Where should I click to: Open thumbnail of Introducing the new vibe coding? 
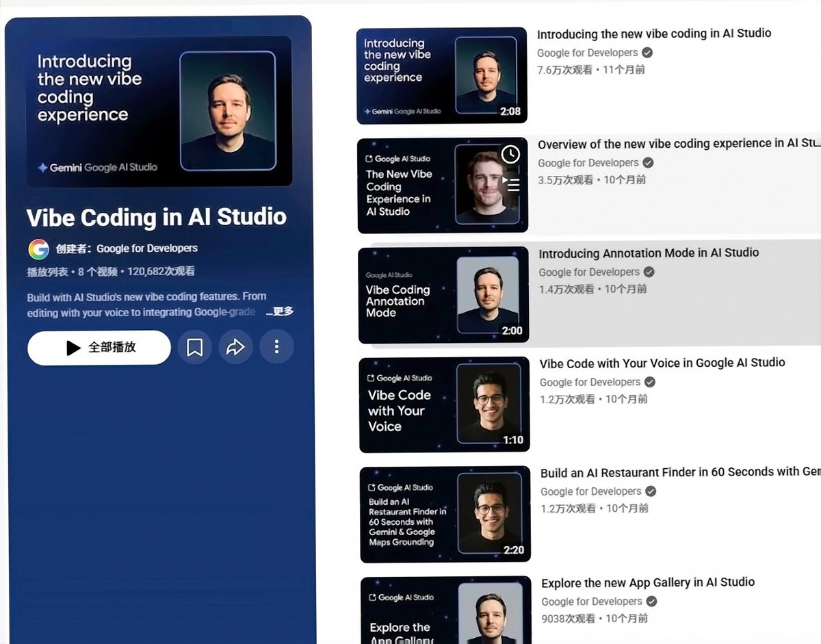click(442, 75)
